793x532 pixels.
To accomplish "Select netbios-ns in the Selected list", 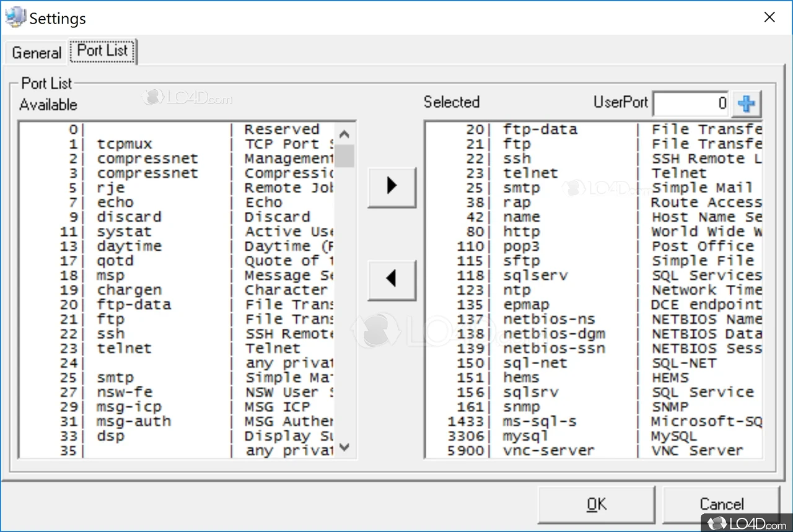I will click(594, 320).
